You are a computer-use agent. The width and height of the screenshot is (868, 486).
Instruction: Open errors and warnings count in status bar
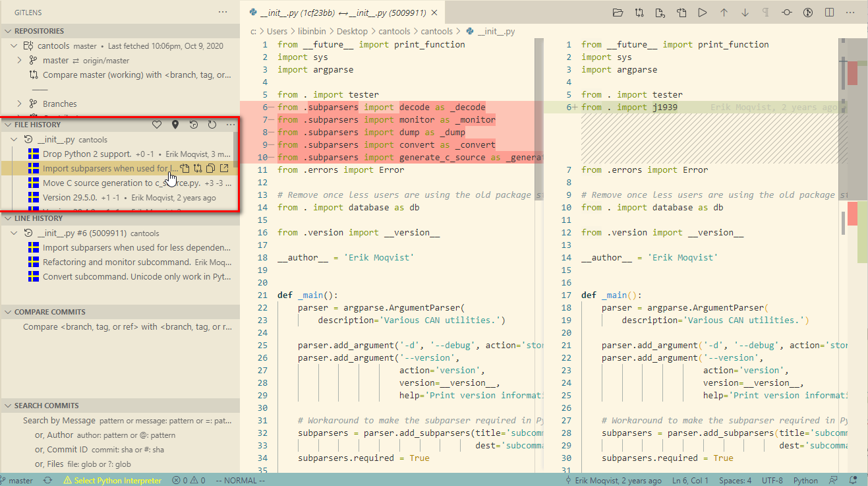click(x=188, y=480)
